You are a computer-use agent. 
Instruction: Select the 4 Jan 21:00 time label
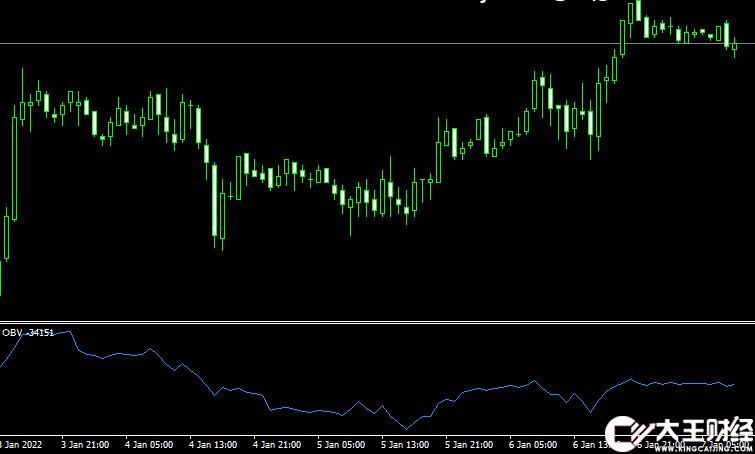coord(277,445)
